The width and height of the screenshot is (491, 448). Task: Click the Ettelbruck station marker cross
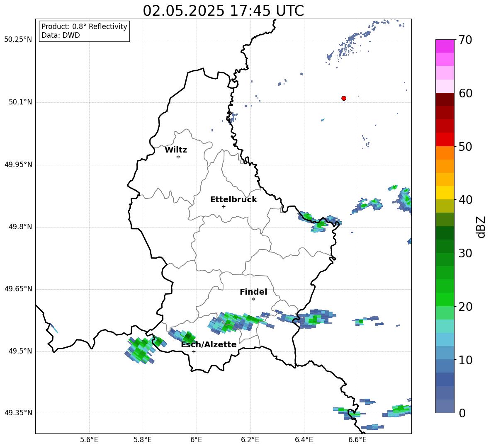click(224, 206)
